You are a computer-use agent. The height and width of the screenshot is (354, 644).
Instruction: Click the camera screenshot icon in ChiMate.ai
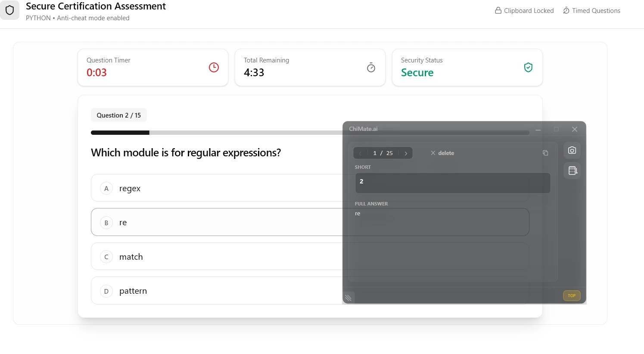572,150
